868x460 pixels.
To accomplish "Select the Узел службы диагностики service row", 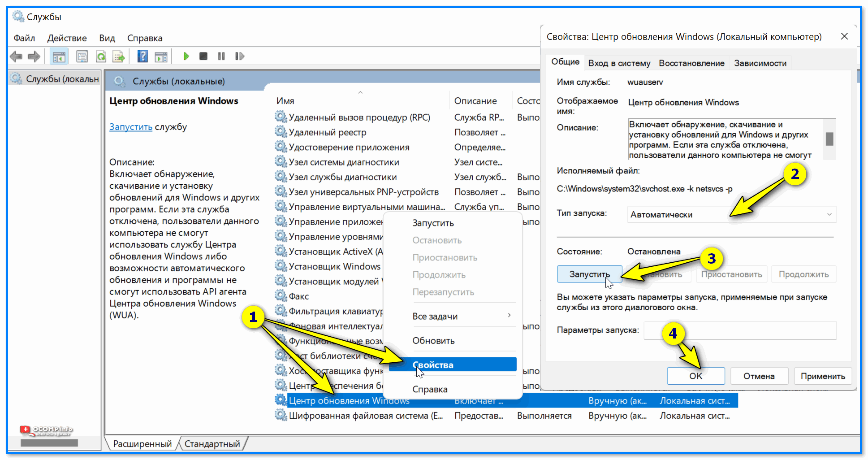I will (x=407, y=177).
